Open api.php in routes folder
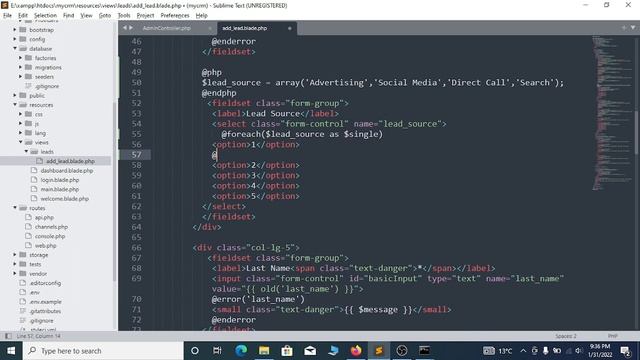 44,218
